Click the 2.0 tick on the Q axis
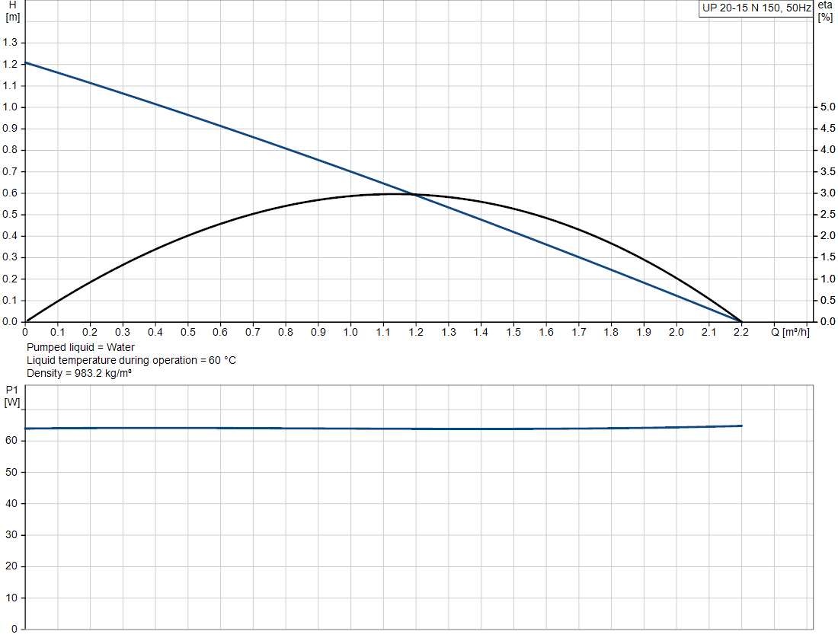Image resolution: width=838 pixels, height=644 pixels. (x=676, y=332)
